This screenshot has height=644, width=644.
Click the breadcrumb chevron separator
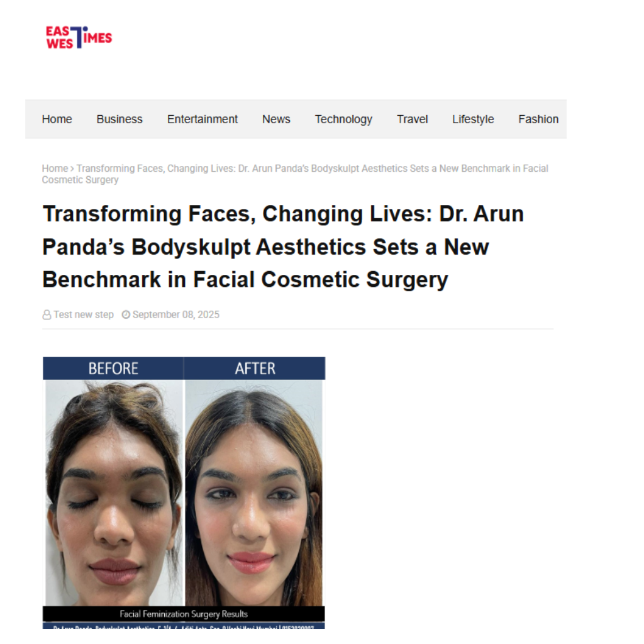(x=72, y=169)
